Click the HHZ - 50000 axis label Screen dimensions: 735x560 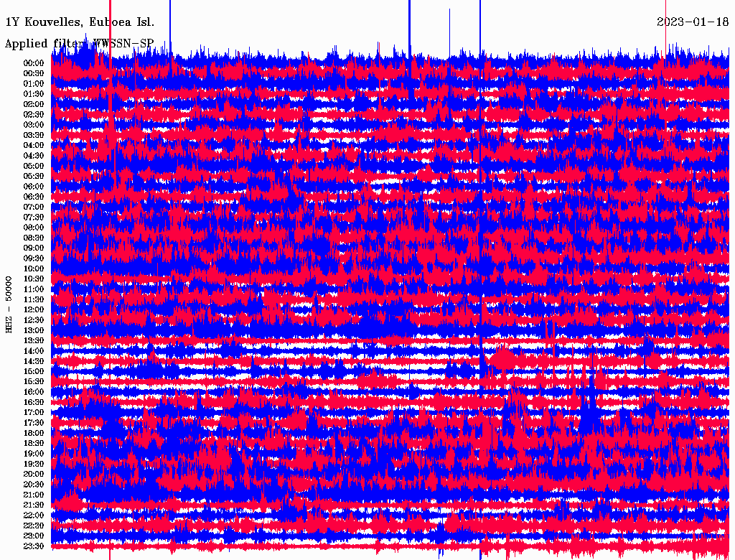coord(9,304)
